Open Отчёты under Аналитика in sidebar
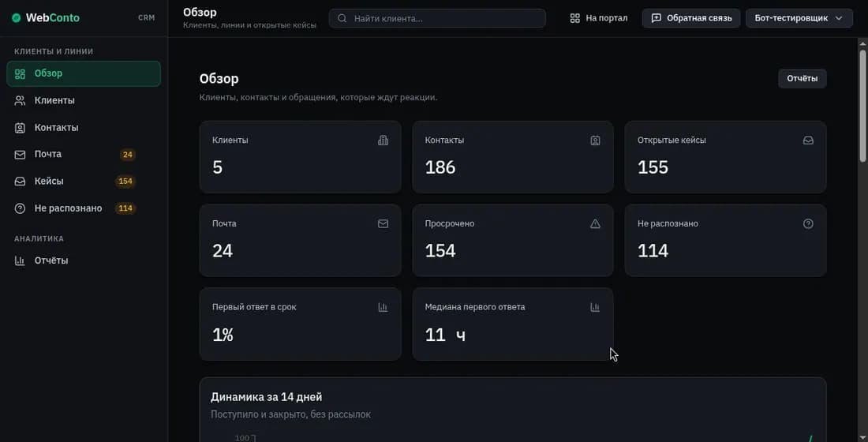Image resolution: width=868 pixels, height=442 pixels. pyautogui.click(x=84, y=260)
